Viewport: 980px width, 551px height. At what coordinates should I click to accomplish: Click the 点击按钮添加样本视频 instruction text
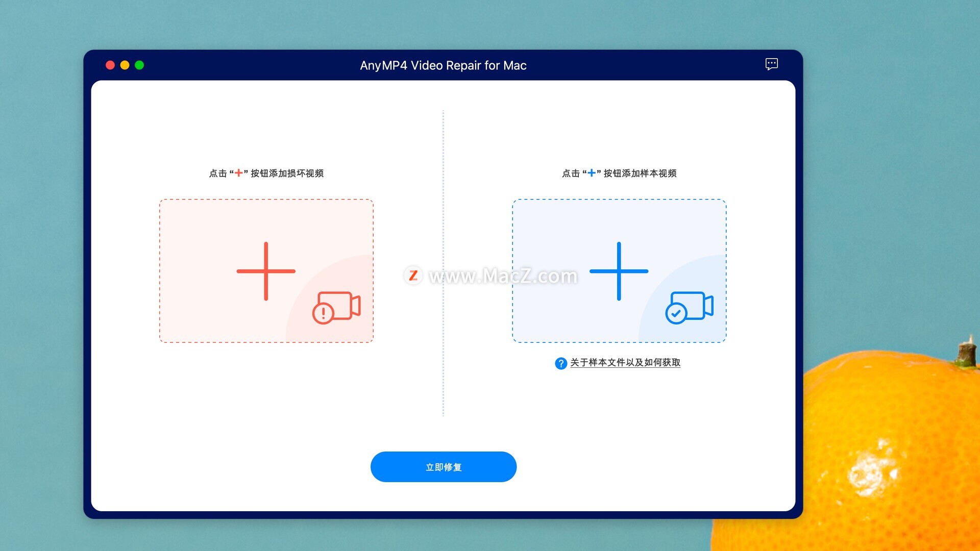(619, 173)
